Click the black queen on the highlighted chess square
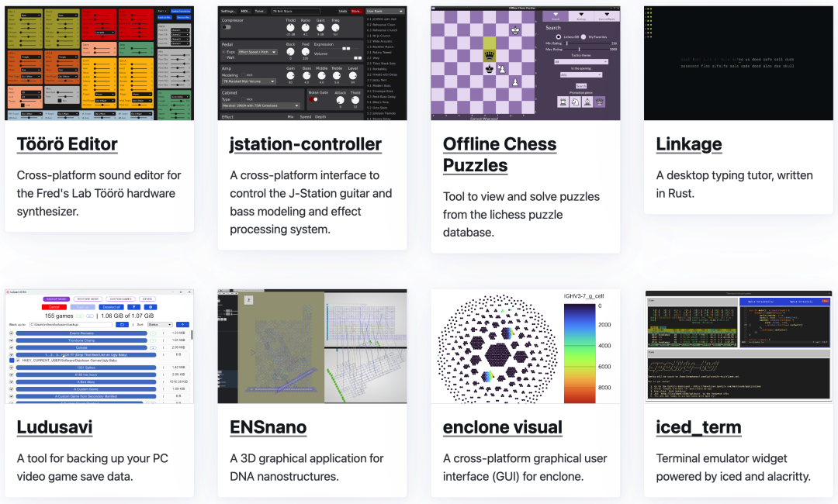This screenshot has height=504, width=838. pyautogui.click(x=490, y=56)
